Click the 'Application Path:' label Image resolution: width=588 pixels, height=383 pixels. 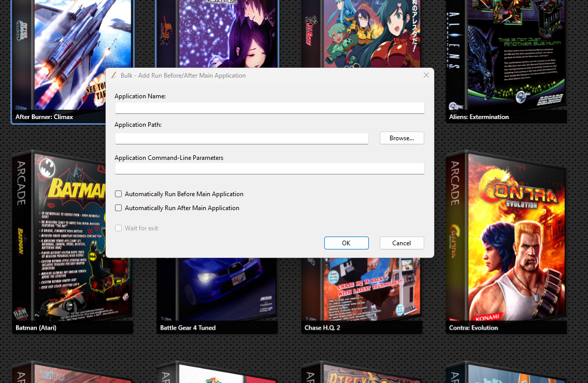tap(138, 125)
